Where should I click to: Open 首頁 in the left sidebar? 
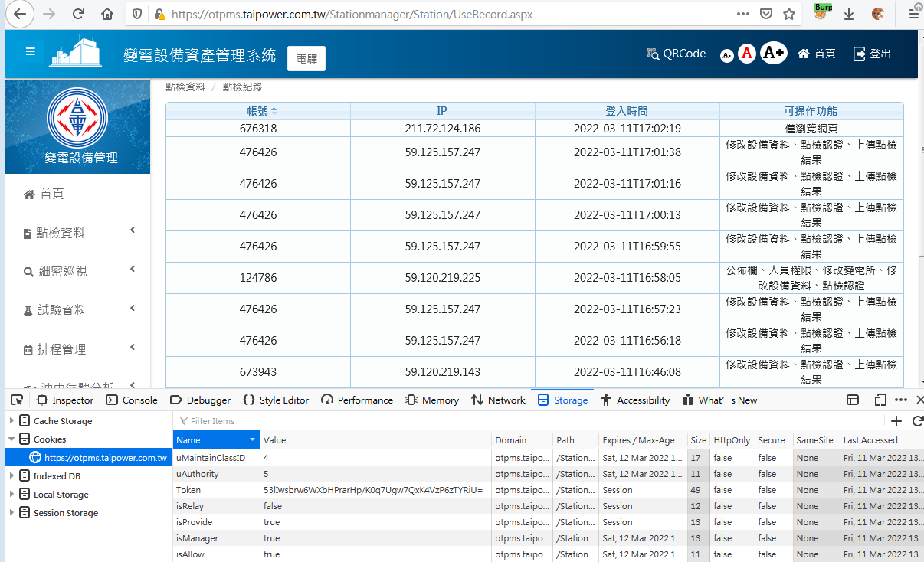(x=44, y=194)
